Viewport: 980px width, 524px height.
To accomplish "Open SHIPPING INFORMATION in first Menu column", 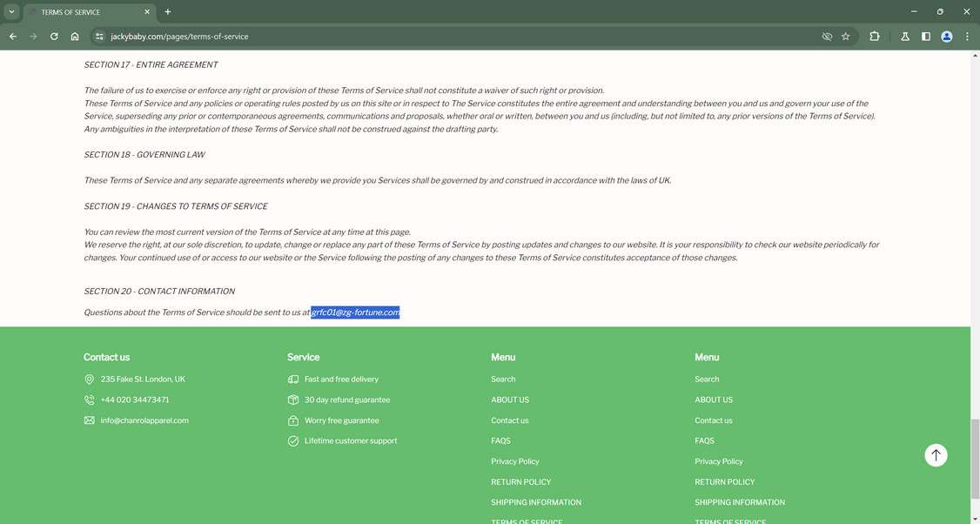I will 536,502.
